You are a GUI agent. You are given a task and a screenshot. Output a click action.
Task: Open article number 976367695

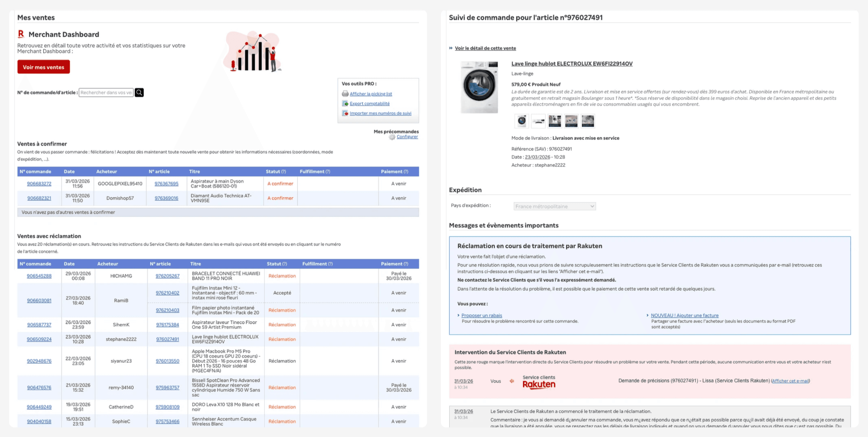click(x=166, y=184)
